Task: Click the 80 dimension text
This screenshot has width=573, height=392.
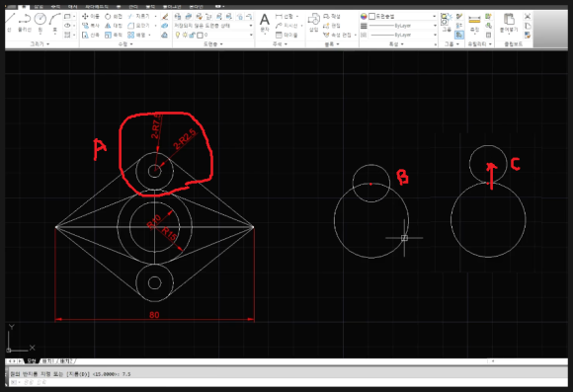Action: (x=154, y=315)
